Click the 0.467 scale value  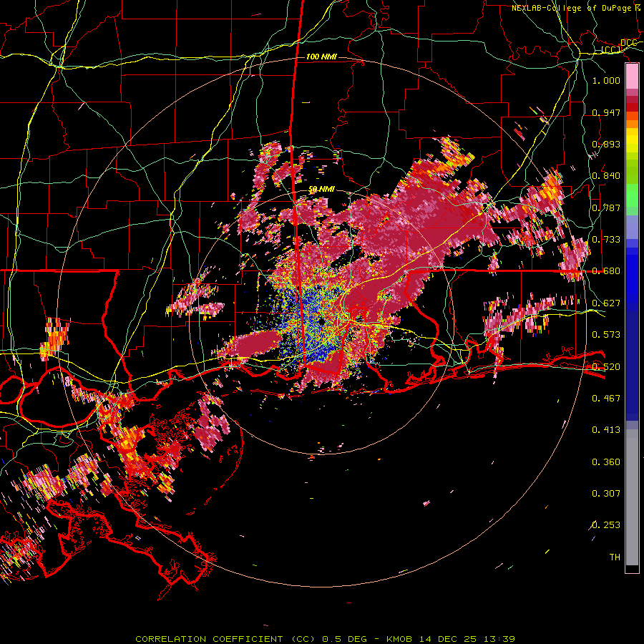click(606, 399)
